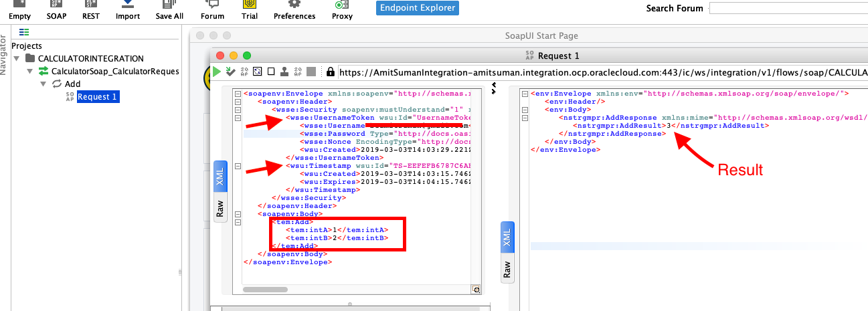Click the vertical Navigator panel tab
868x311 pixels.
4,54
